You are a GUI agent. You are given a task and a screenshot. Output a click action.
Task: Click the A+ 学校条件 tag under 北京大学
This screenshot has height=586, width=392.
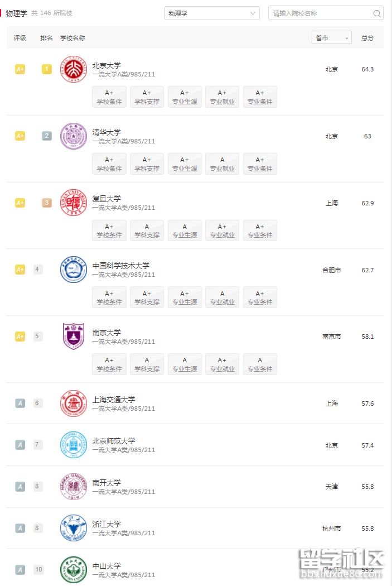[x=109, y=97]
